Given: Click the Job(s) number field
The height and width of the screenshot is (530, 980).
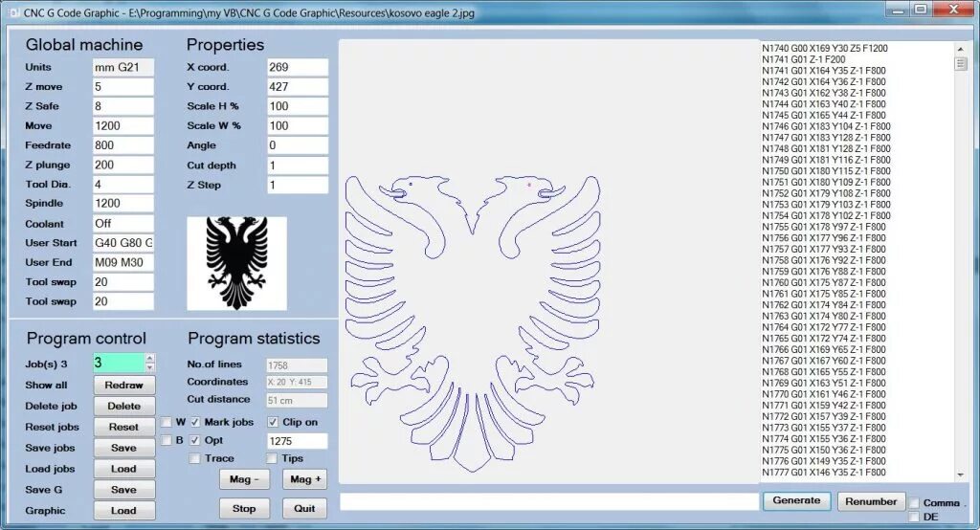Looking at the screenshot, I should point(119,364).
